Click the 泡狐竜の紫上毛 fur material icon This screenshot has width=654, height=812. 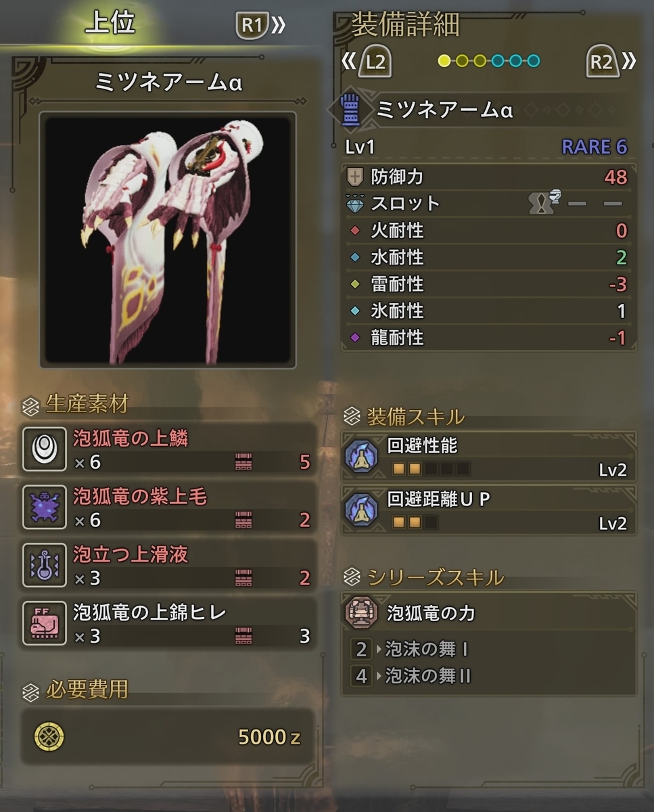point(45,507)
